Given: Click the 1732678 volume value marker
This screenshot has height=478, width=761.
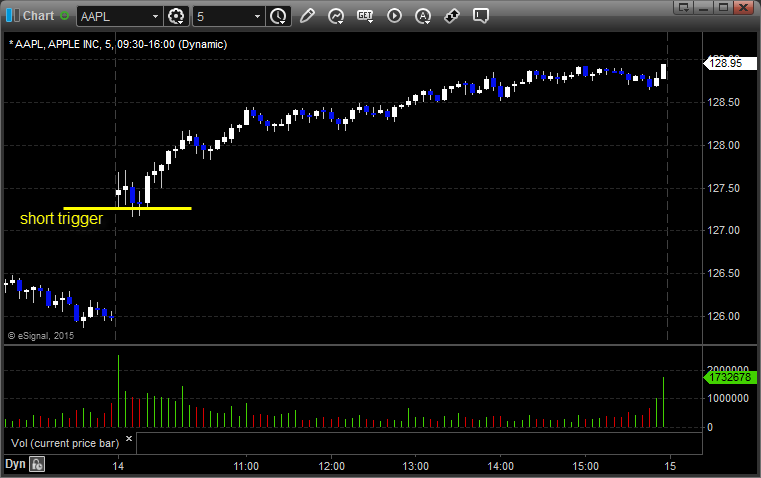Looking at the screenshot, I should (730, 377).
